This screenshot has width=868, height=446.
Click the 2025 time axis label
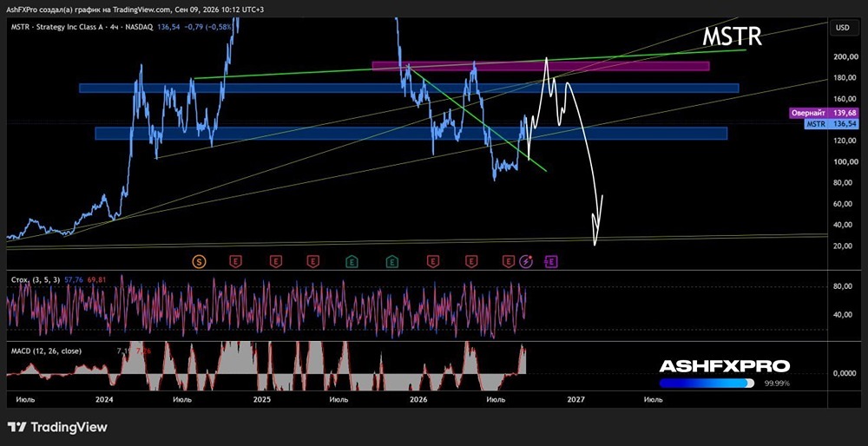point(261,399)
